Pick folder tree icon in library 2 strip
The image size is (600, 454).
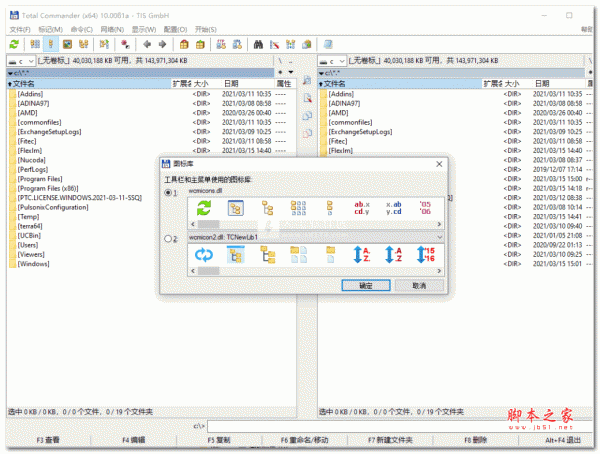[x=268, y=255]
